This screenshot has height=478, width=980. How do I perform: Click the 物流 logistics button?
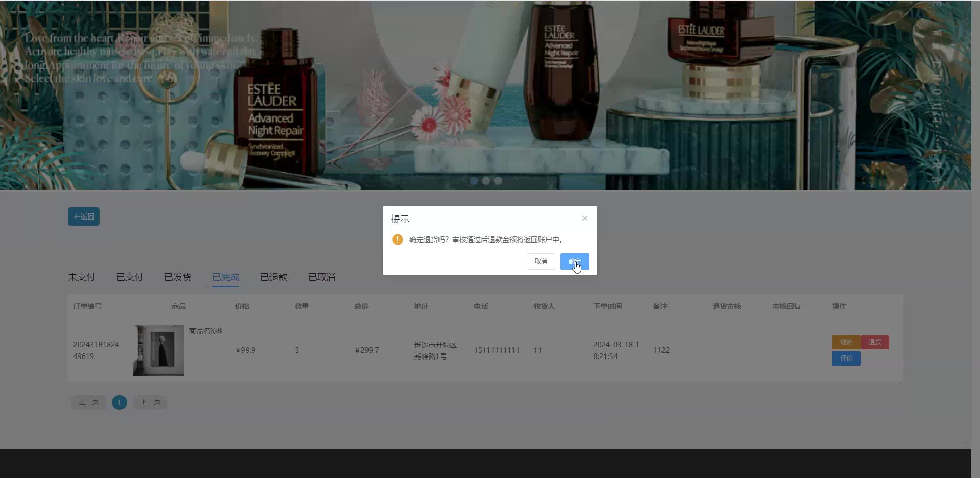click(846, 342)
